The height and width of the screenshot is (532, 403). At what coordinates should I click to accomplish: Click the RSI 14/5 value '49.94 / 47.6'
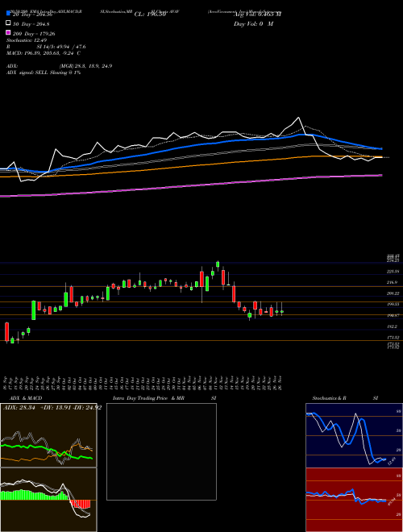(x=69, y=47)
